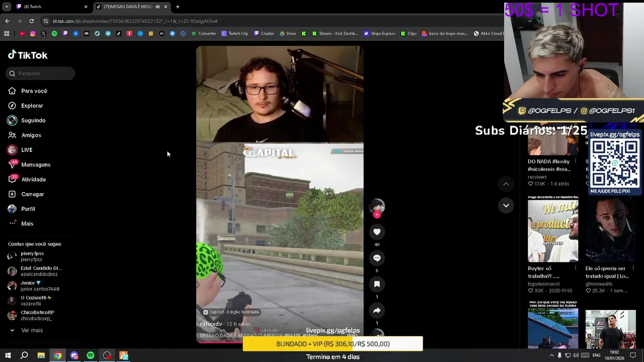Open the Criador bookmark
644x362 pixels.
pyautogui.click(x=264, y=34)
